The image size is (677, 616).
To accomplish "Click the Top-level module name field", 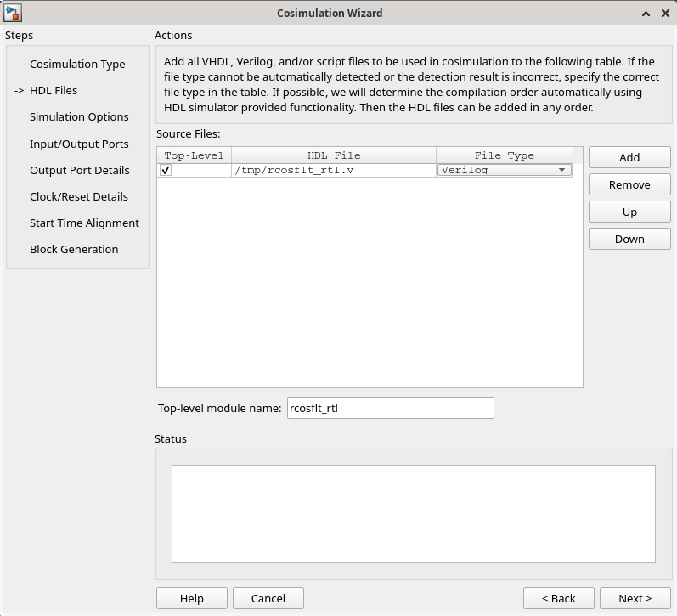I will pos(390,408).
